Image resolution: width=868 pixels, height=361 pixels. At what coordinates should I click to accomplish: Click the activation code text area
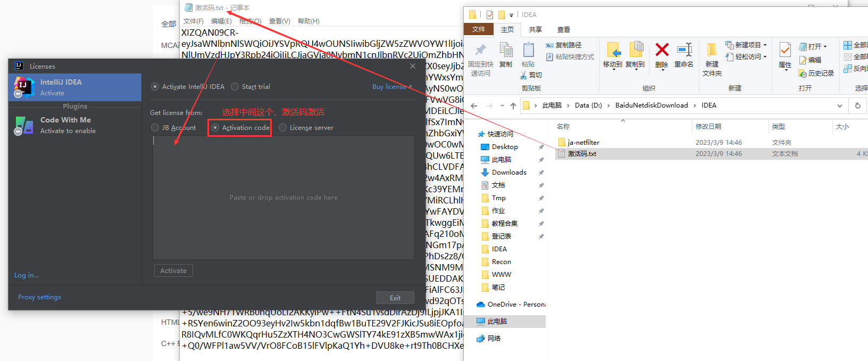[x=283, y=198]
